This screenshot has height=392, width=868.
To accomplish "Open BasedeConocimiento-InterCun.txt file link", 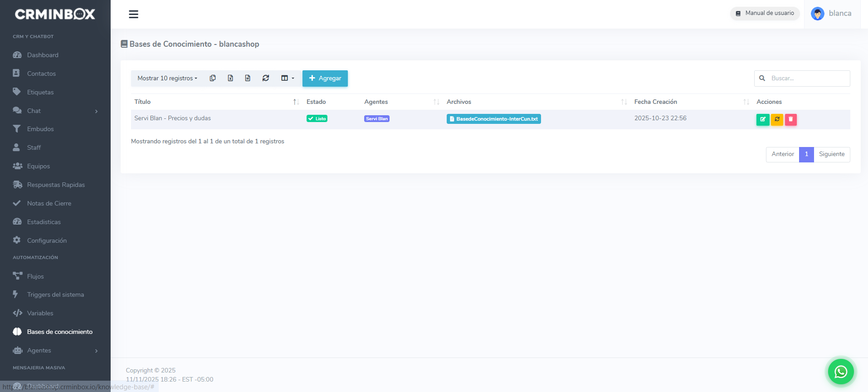I will point(493,119).
